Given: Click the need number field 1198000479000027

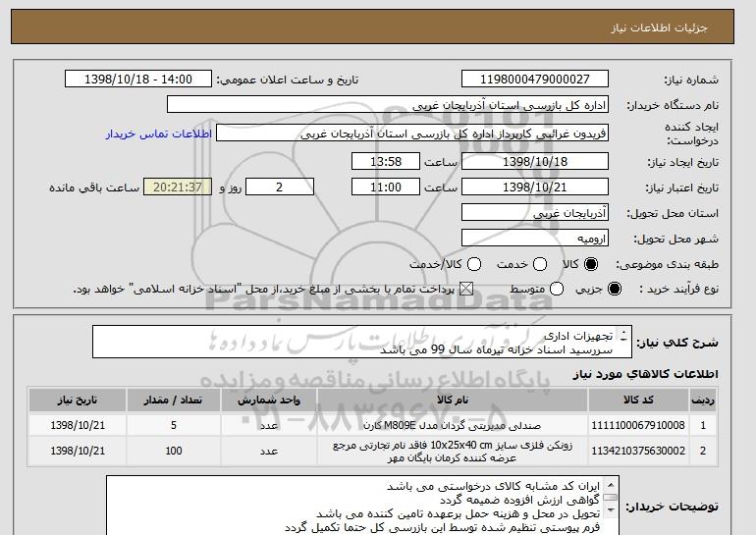Looking at the screenshot, I should tap(535, 80).
